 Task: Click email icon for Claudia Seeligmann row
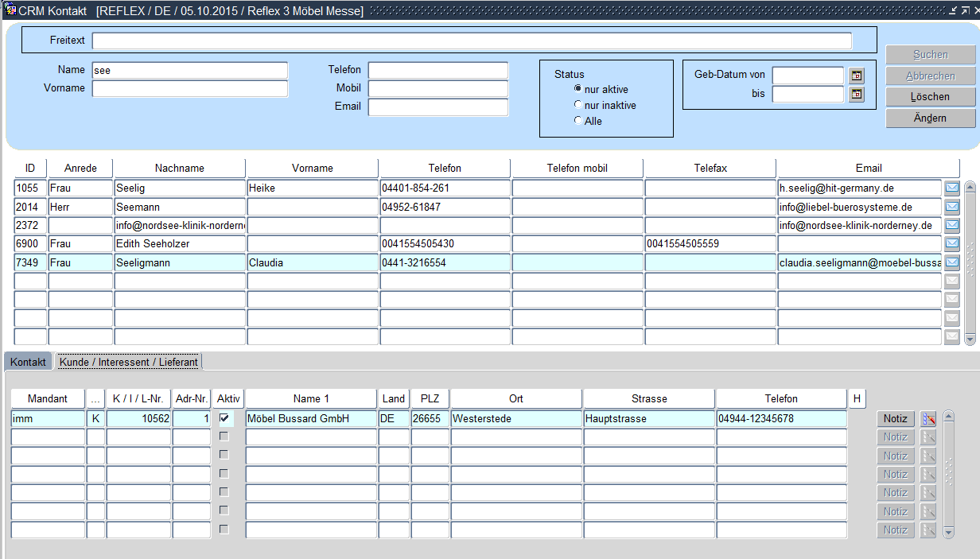[x=951, y=262]
